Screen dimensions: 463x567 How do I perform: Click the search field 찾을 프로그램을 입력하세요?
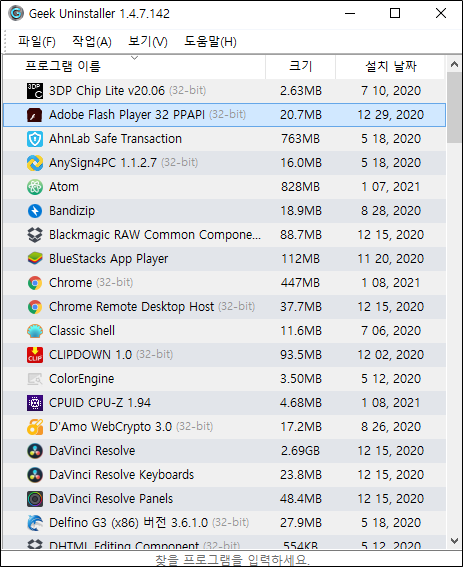click(x=232, y=559)
